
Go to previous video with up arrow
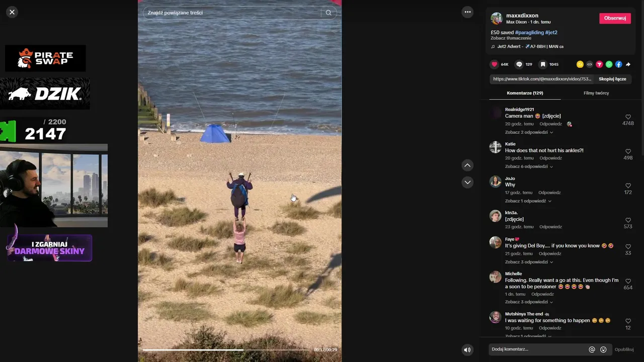pyautogui.click(x=467, y=165)
